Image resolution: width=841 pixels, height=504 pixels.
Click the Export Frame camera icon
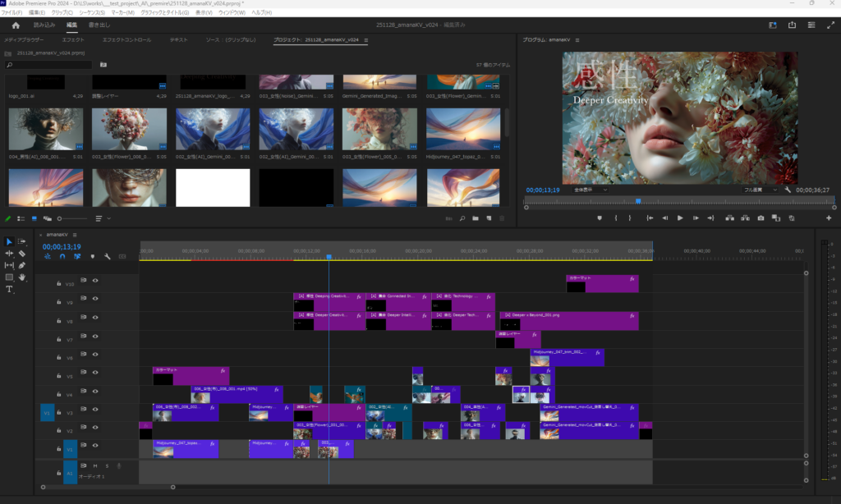tap(761, 218)
